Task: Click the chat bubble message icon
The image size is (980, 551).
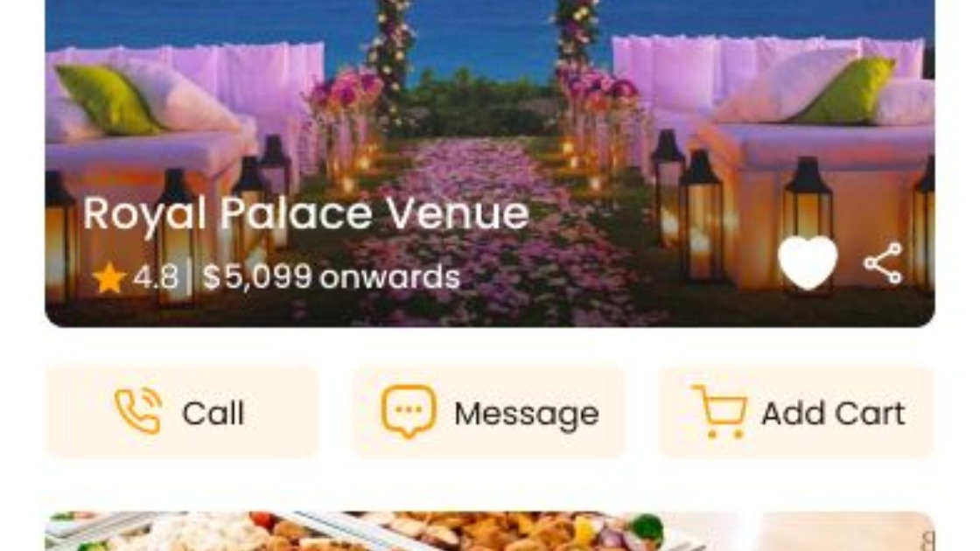Action: tap(409, 412)
